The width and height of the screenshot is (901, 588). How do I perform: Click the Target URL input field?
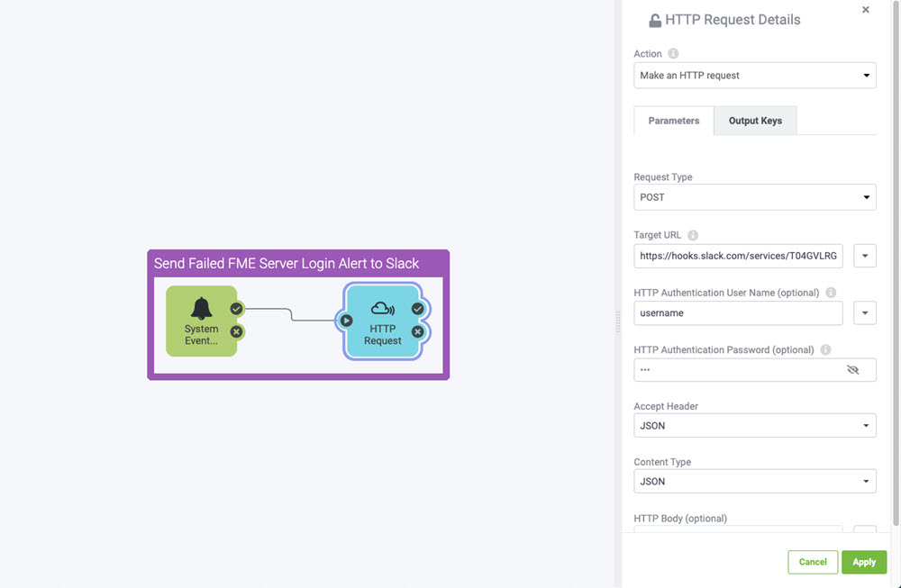(739, 256)
